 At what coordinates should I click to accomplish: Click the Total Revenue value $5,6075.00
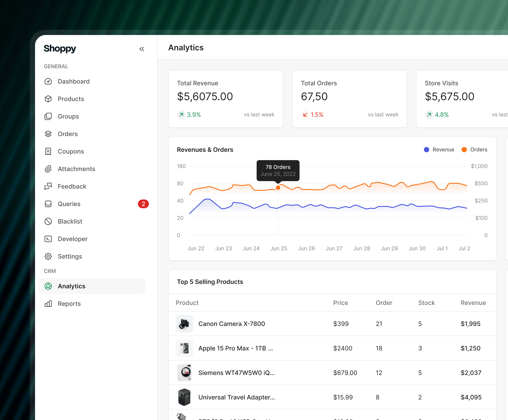point(205,97)
